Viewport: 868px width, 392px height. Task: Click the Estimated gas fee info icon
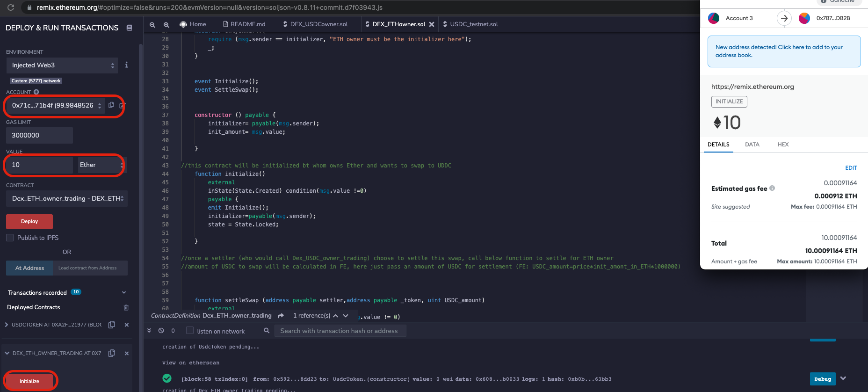772,188
